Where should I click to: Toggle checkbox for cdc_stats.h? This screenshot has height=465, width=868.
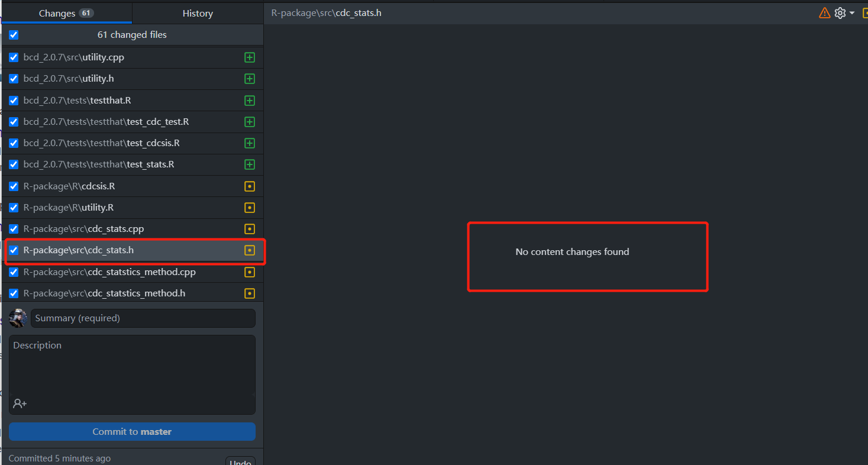(x=14, y=250)
